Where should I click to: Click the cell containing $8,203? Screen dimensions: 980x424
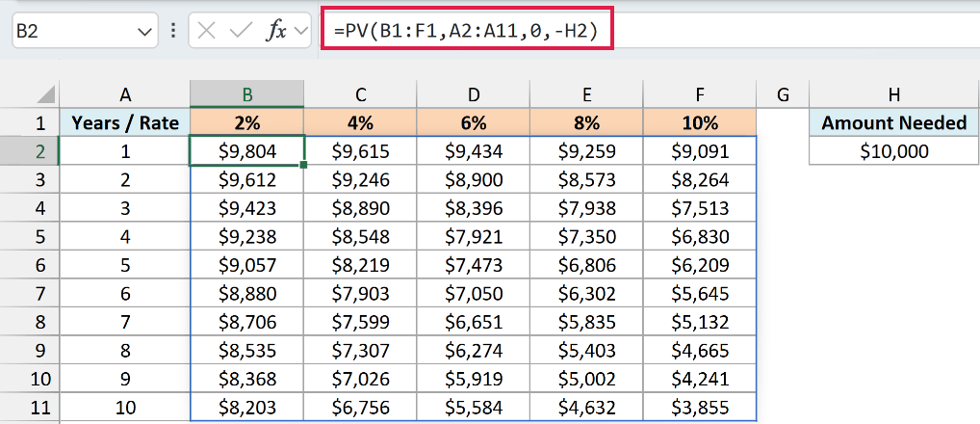point(247,408)
